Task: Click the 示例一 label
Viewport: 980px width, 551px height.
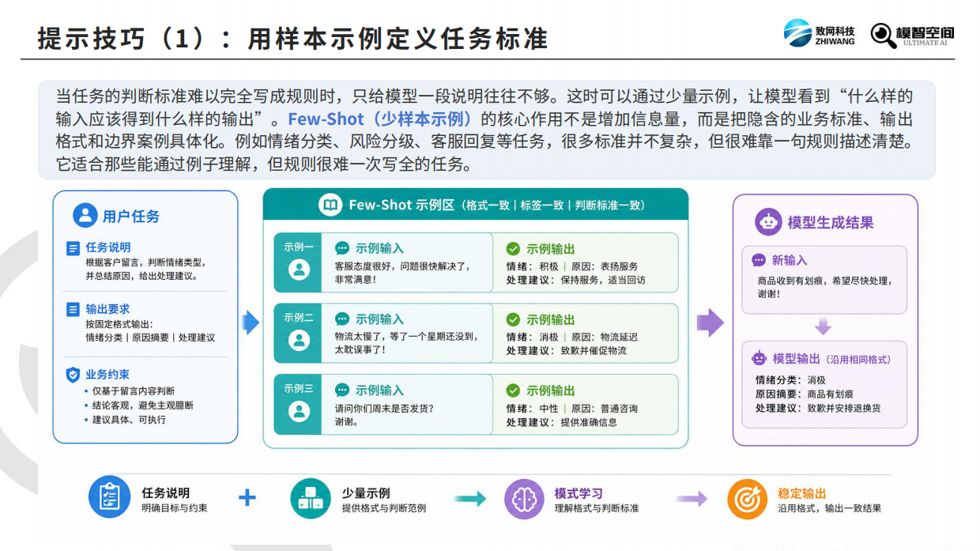Action: (x=299, y=247)
